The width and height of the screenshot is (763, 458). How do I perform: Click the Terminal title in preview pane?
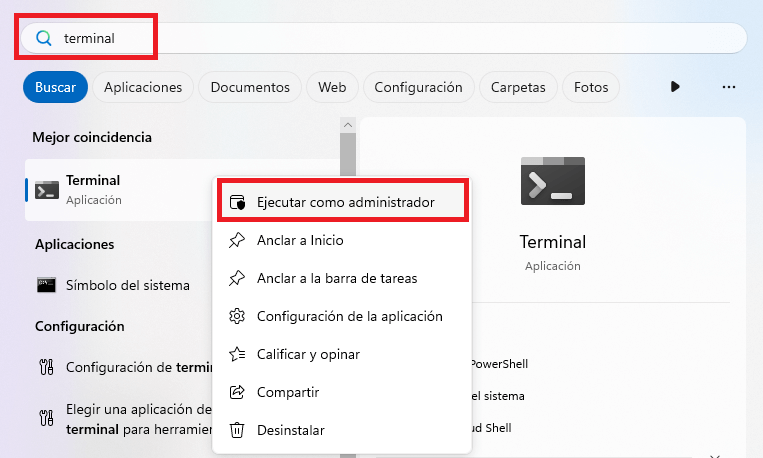point(553,242)
